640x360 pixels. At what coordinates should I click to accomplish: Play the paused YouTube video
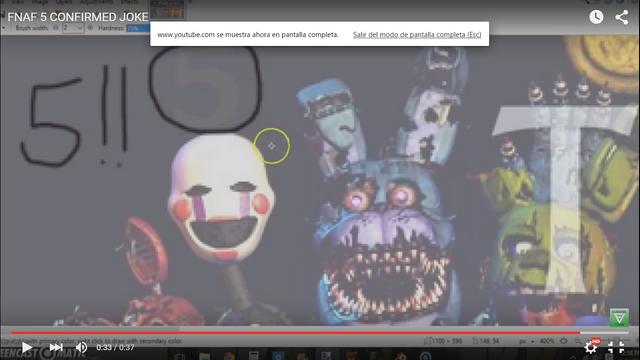click(27, 347)
